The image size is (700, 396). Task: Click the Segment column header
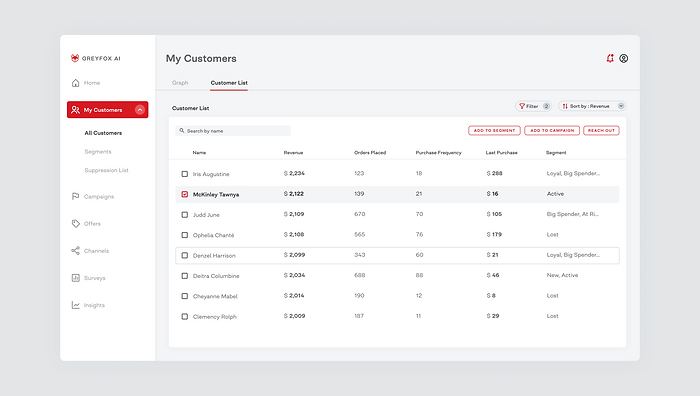(556, 153)
